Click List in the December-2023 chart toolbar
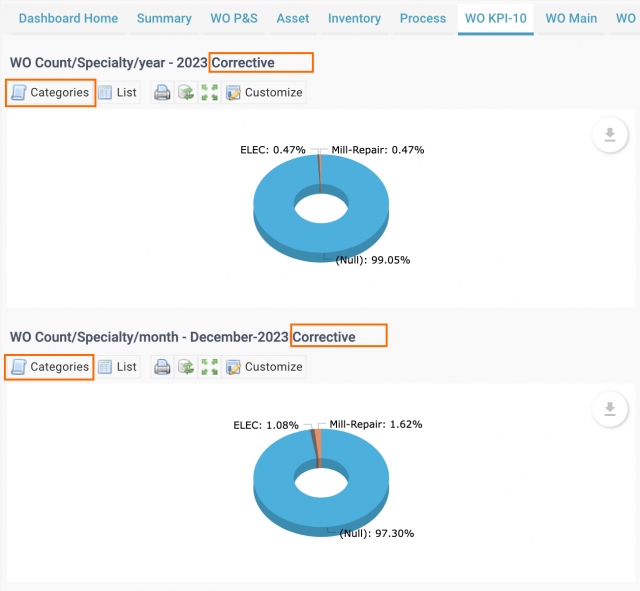 [118, 367]
